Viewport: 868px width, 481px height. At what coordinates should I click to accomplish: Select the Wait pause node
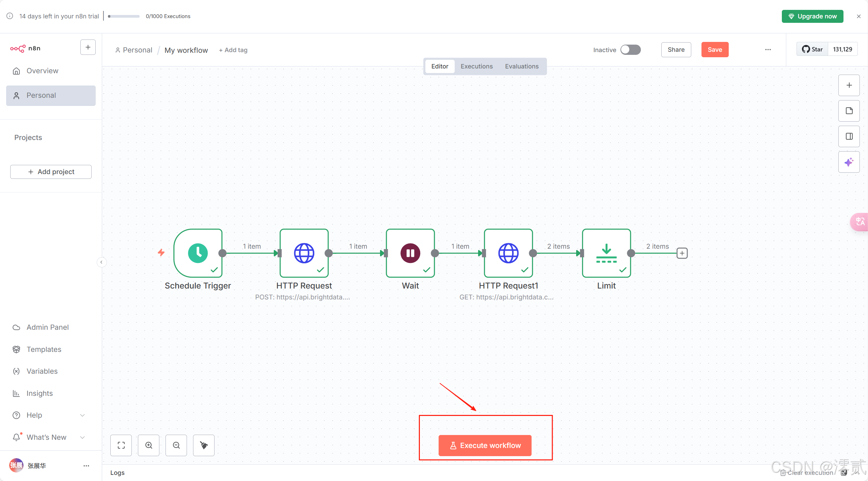(410, 253)
